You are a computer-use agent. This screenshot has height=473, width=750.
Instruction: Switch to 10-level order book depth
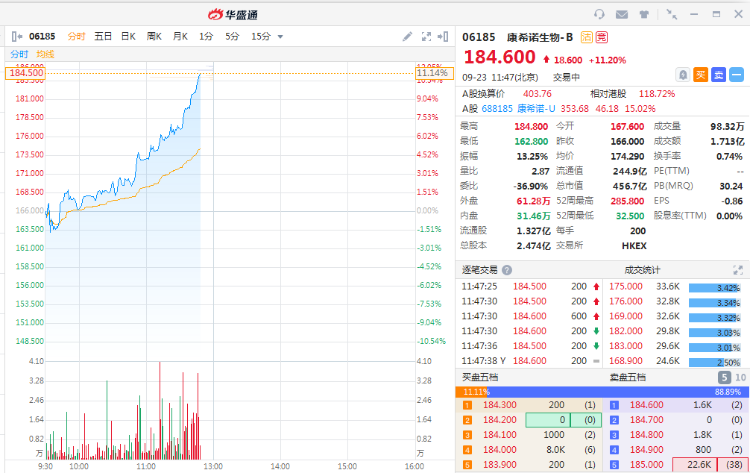point(740,377)
